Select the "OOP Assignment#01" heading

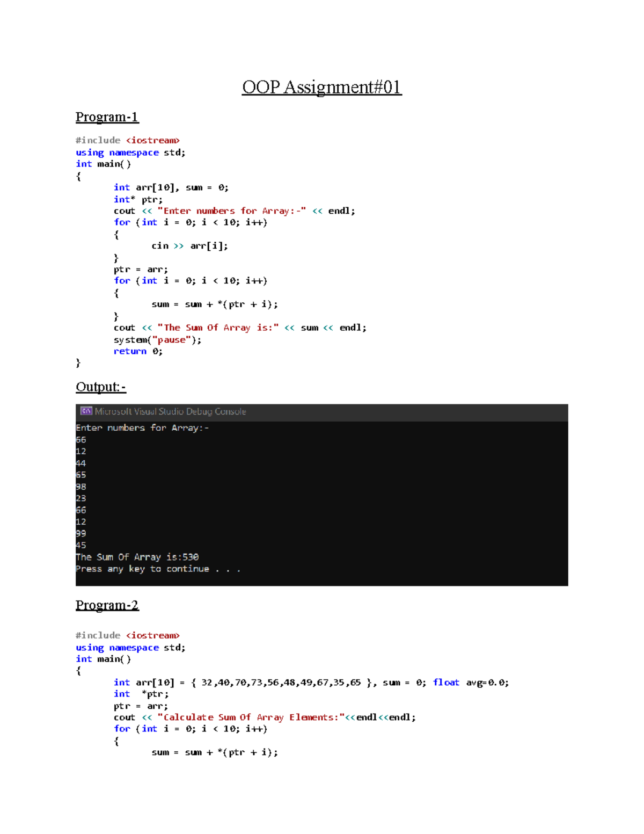coord(322,86)
